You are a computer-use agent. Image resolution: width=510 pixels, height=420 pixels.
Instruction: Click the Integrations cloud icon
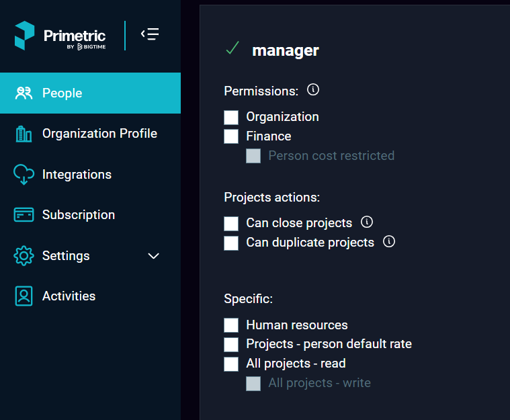(24, 174)
